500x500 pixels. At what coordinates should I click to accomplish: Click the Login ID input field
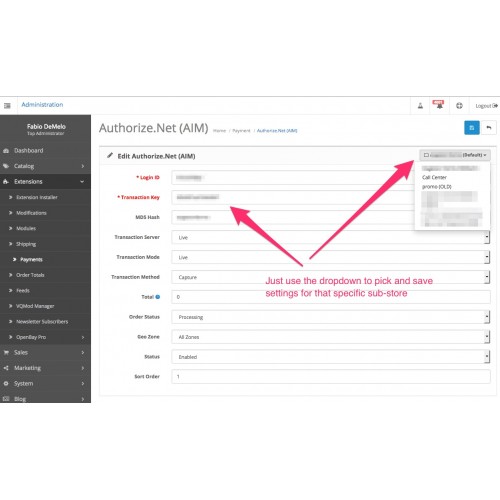pyautogui.click(x=293, y=177)
